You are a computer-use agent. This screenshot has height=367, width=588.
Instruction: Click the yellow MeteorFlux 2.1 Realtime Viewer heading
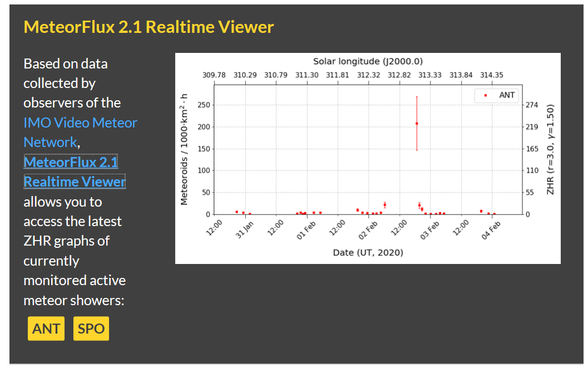point(149,27)
